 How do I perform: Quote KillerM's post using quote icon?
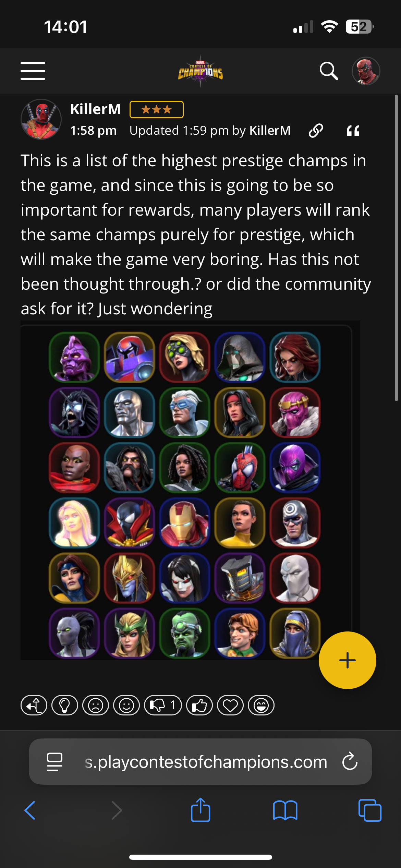coord(353,131)
